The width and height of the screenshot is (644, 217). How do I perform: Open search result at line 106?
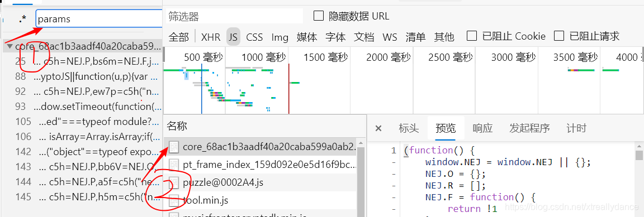pyautogui.click(x=82, y=137)
